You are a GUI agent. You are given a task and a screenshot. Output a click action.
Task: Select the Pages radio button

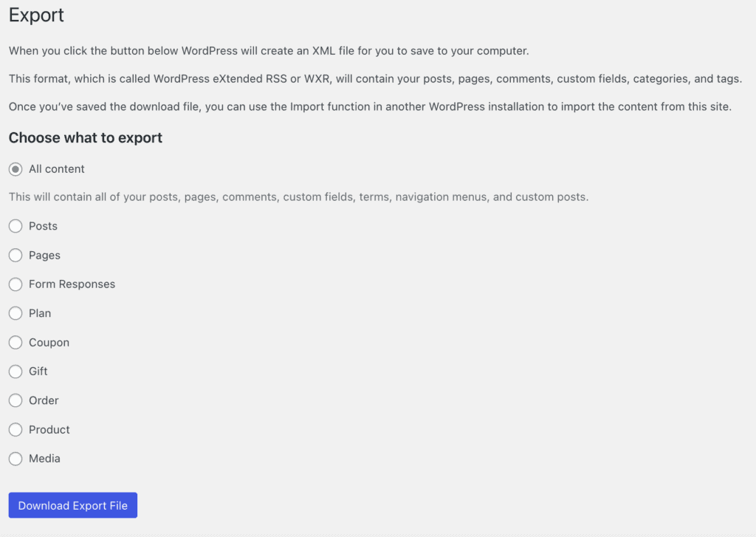[x=16, y=256]
